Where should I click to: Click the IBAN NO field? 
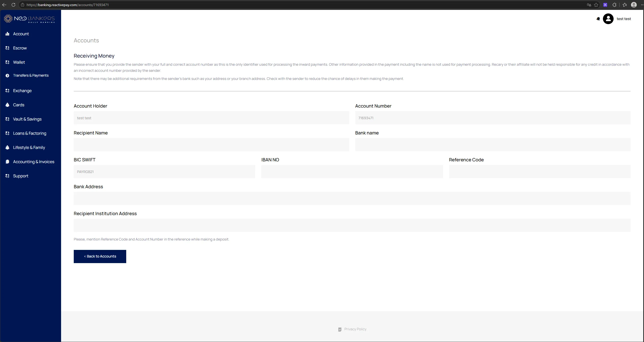[352, 172]
